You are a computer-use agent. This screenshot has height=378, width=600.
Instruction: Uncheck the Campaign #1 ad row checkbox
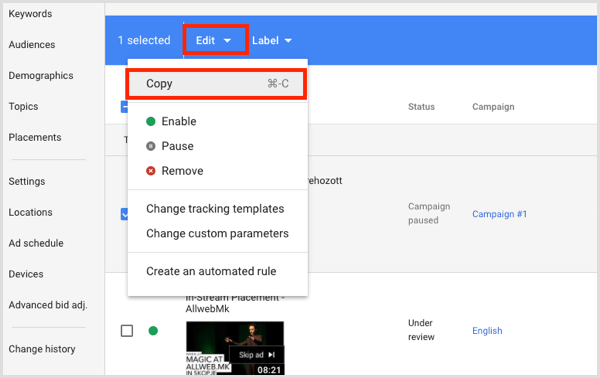point(124,214)
